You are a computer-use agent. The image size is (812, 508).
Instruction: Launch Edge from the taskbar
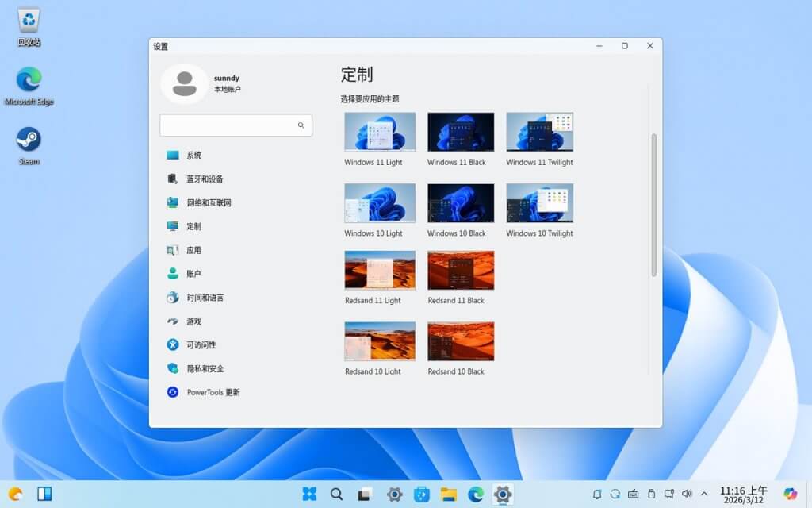pos(476,495)
